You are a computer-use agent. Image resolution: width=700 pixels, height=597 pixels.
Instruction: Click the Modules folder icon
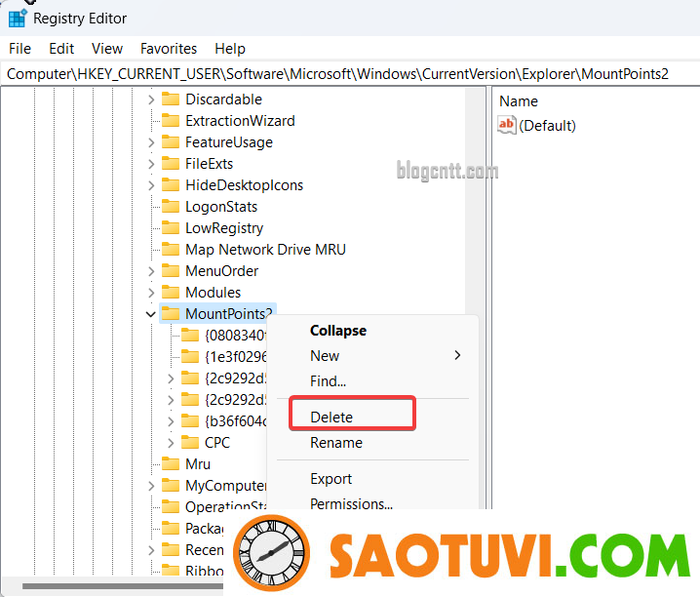170,292
